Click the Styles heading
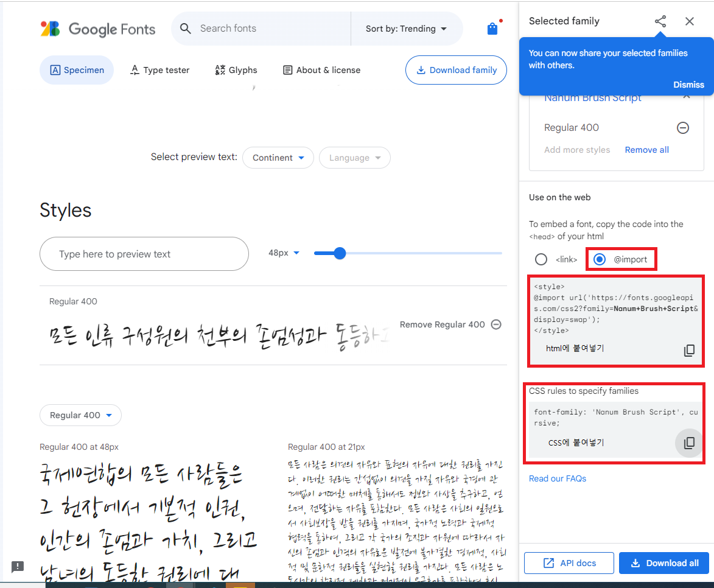The height and width of the screenshot is (588, 714). point(66,211)
